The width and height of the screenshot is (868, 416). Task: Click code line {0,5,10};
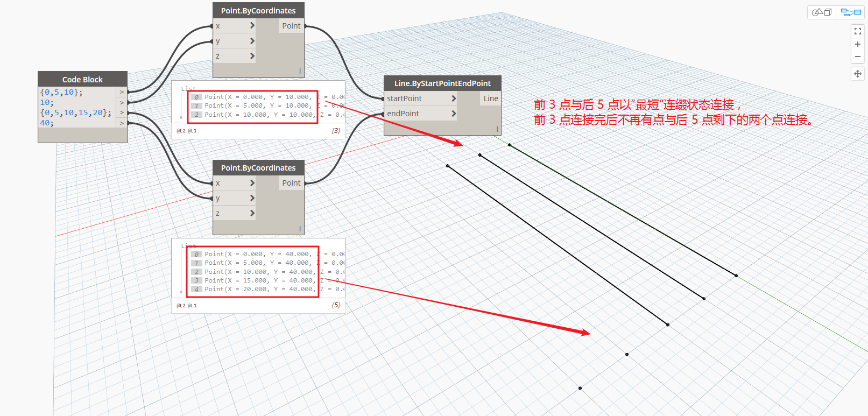61,92
